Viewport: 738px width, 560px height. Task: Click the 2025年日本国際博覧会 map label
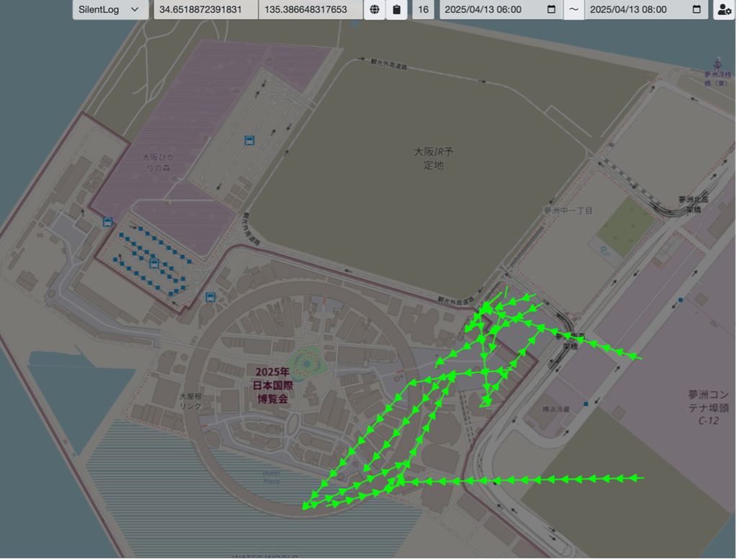point(272,386)
